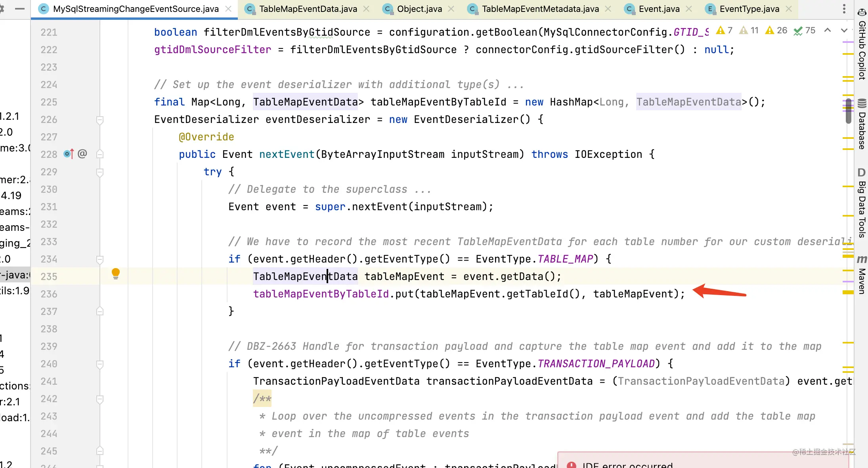Viewport: 868px width, 468px height.
Task: Click the previous-problem up arrow in inspections widget
Action: (x=827, y=30)
